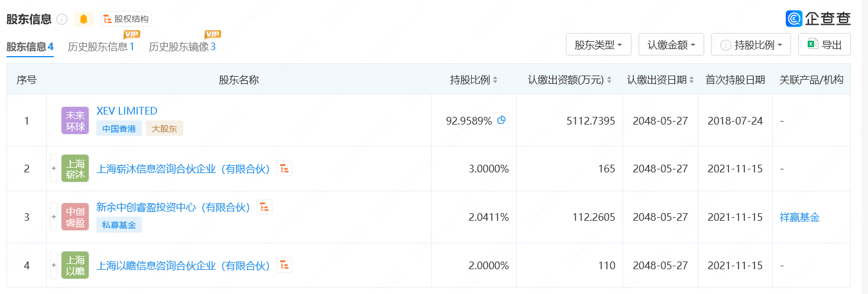Click the 导出 export button

(x=824, y=45)
